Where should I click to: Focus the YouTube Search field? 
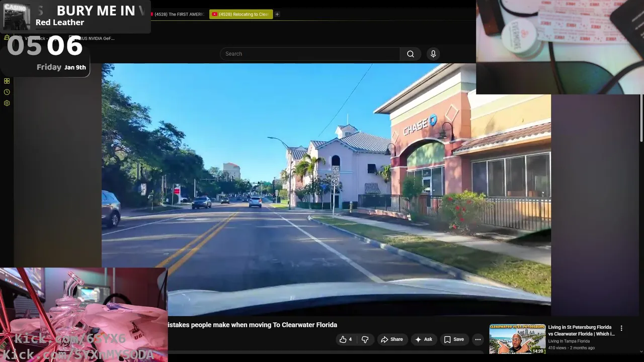click(310, 54)
